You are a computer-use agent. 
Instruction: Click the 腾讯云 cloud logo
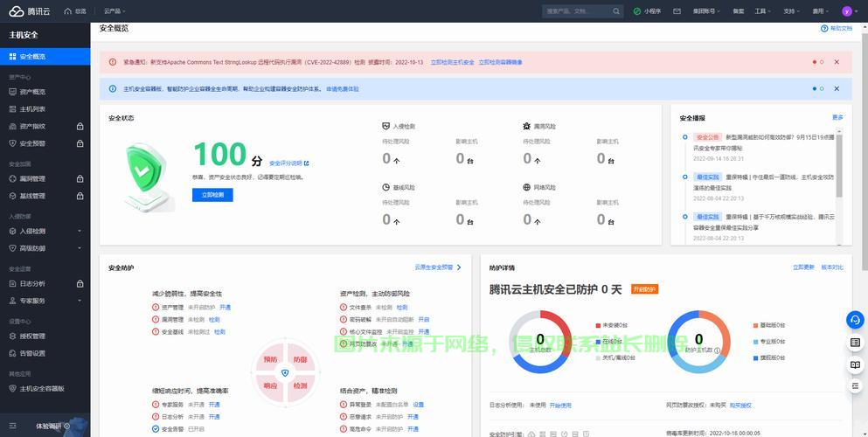(17, 11)
